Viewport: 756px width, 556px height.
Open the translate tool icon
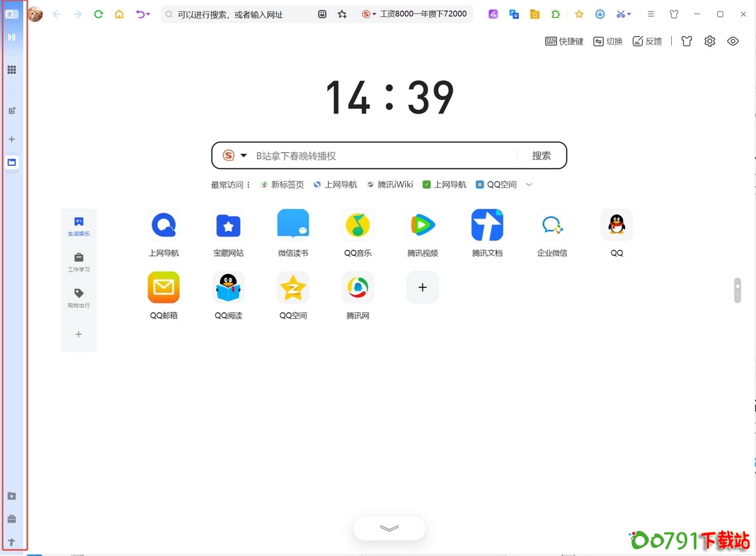pos(514,13)
